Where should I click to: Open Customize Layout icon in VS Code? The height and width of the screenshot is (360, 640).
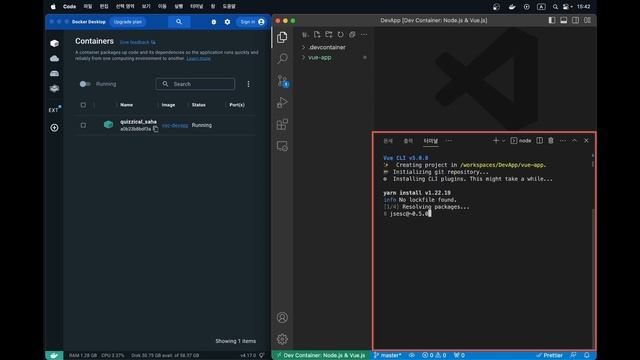click(587, 20)
